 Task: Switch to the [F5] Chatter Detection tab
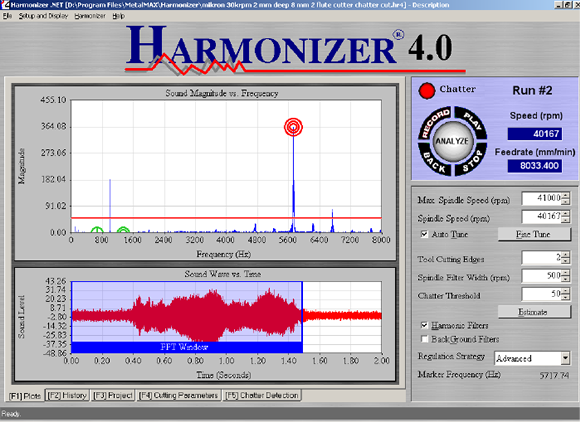[x=262, y=395]
